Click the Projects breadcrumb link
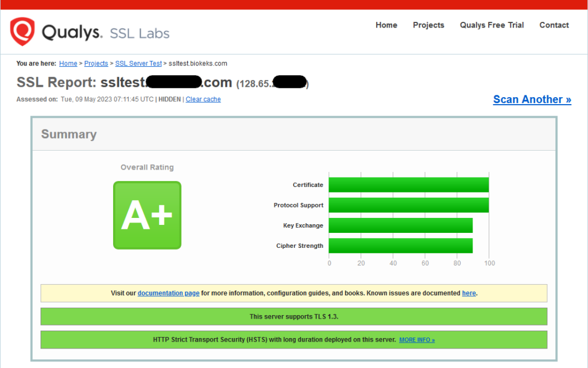This screenshot has width=588, height=368. (x=96, y=64)
